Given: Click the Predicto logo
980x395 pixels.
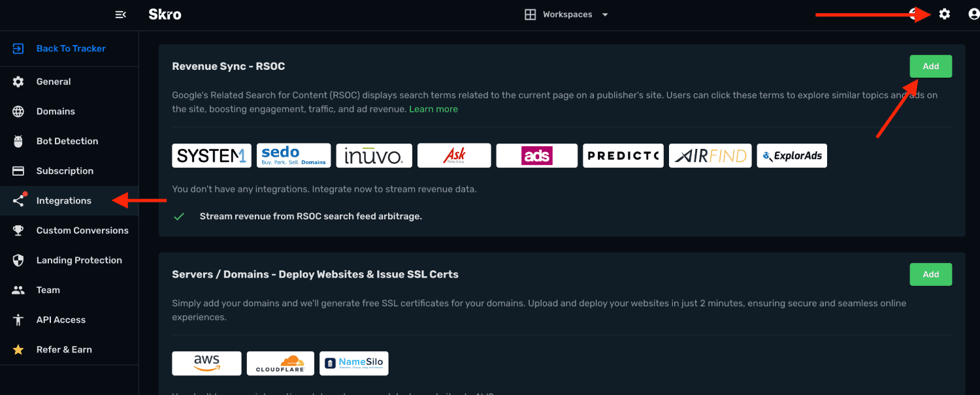Looking at the screenshot, I should click(623, 156).
